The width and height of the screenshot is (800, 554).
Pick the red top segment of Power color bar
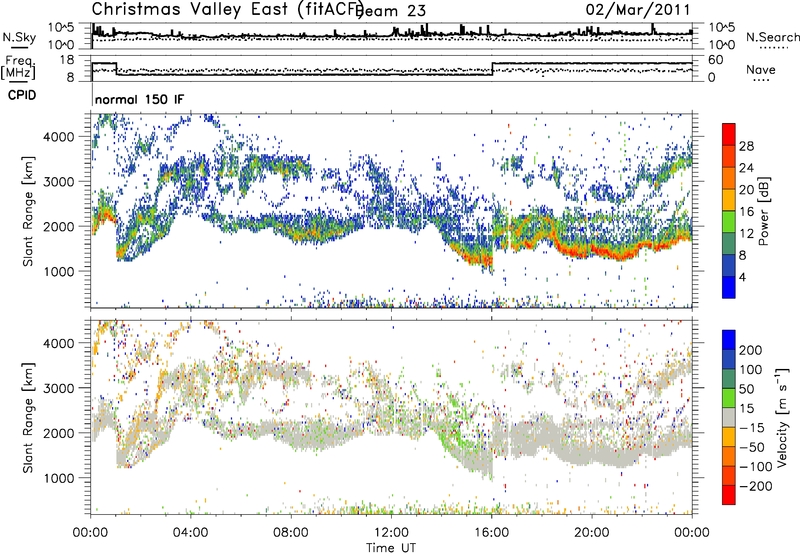[729, 134]
